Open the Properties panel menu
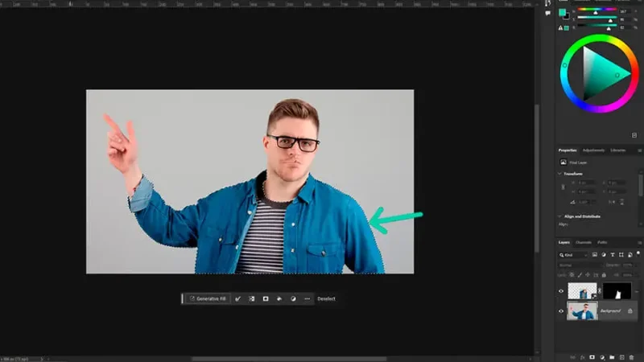The width and height of the screenshot is (644, 362). coord(639,150)
